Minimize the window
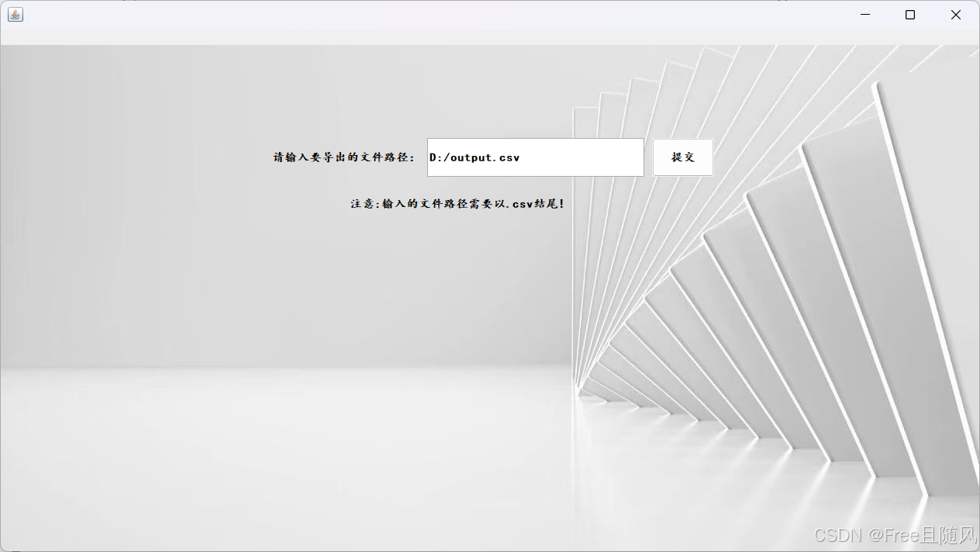The image size is (980, 552). (x=864, y=15)
